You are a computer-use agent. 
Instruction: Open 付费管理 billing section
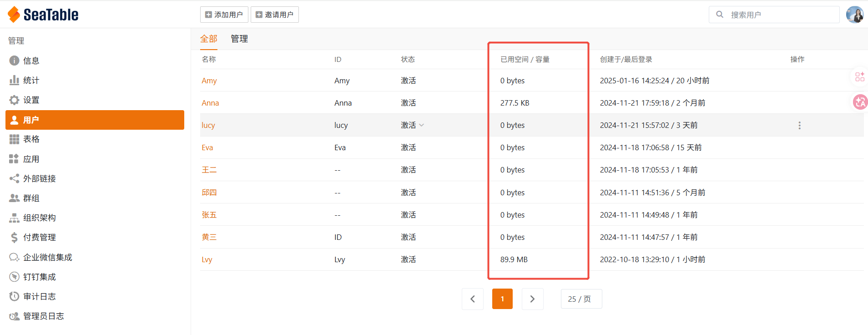point(39,238)
